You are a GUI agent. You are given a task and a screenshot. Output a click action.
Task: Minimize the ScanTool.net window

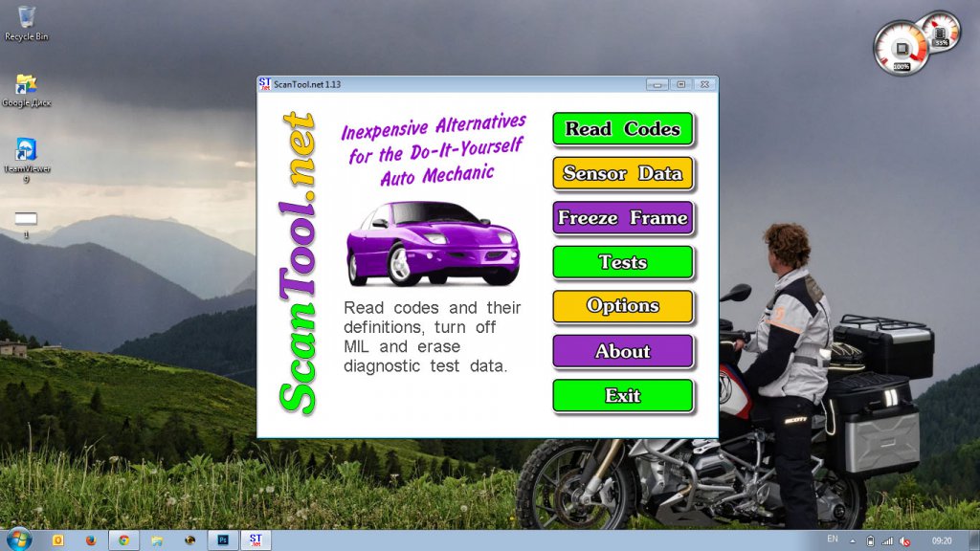(657, 84)
